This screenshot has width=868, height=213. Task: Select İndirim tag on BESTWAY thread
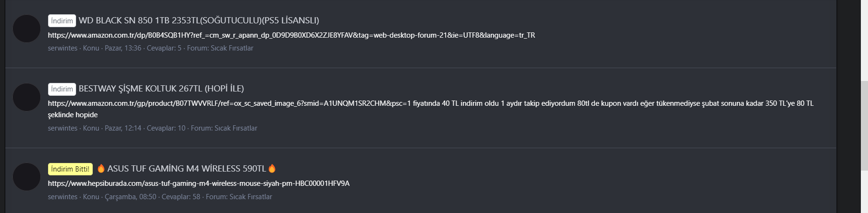pyautogui.click(x=62, y=89)
